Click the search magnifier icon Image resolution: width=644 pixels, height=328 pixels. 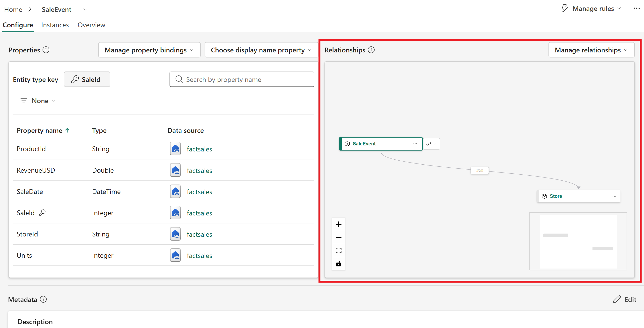click(179, 79)
